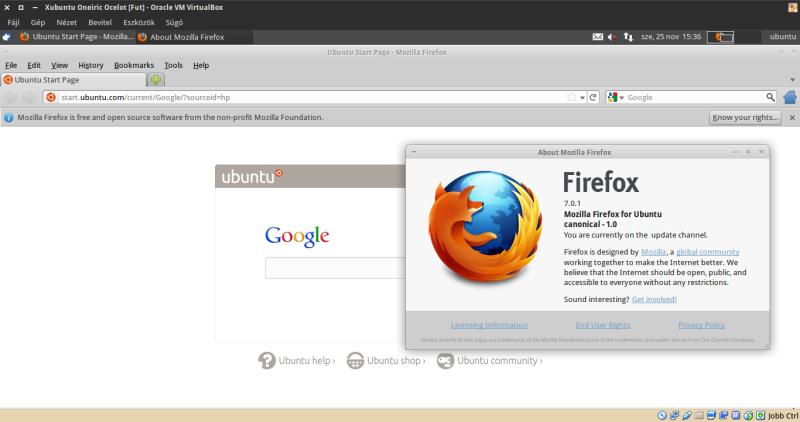Dismiss the Mozilla notification bar

tap(792, 117)
